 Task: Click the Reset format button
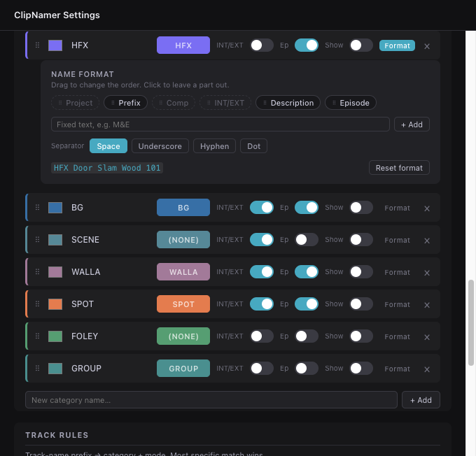399,168
